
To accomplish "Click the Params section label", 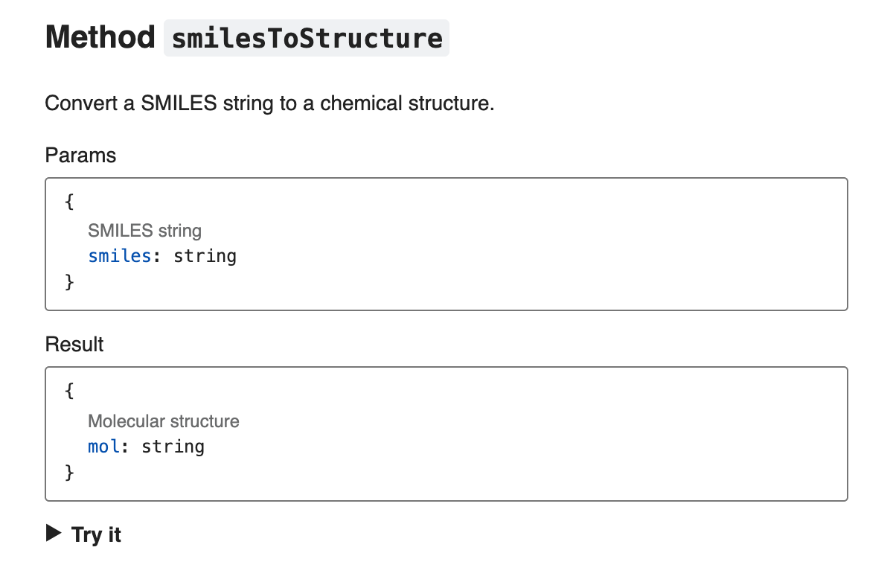I will tap(80, 155).
